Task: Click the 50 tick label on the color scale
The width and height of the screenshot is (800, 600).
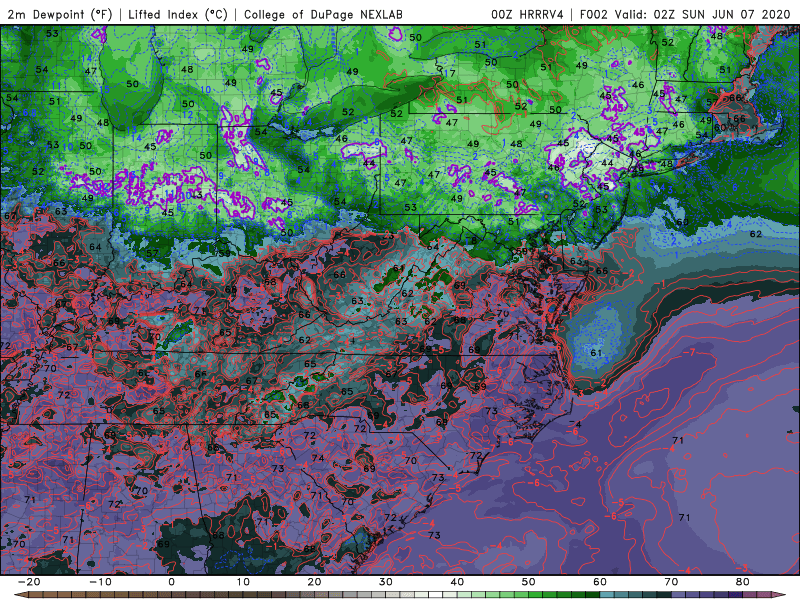Action: [x=529, y=582]
